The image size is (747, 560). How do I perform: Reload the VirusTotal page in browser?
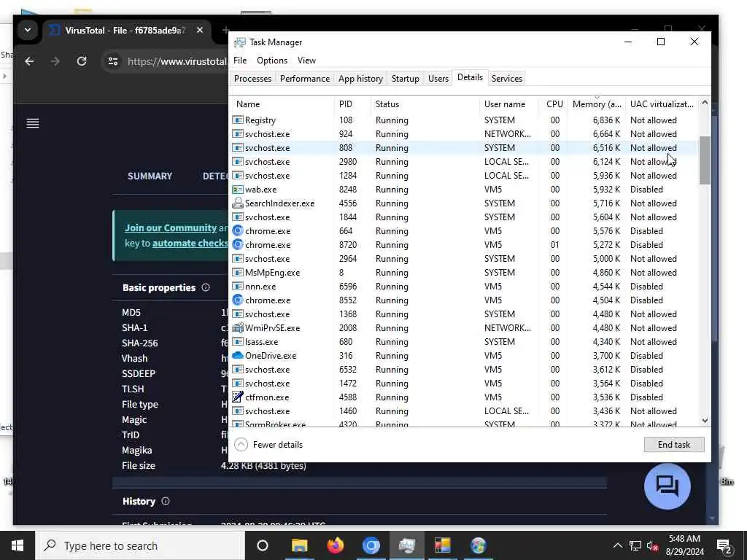pos(82,61)
